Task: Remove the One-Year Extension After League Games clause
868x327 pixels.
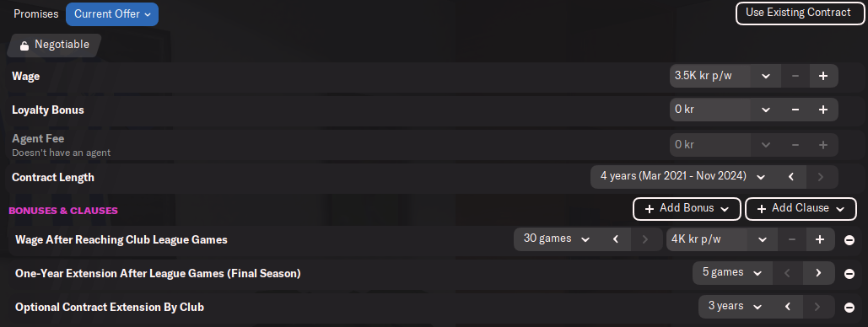Action: click(849, 274)
